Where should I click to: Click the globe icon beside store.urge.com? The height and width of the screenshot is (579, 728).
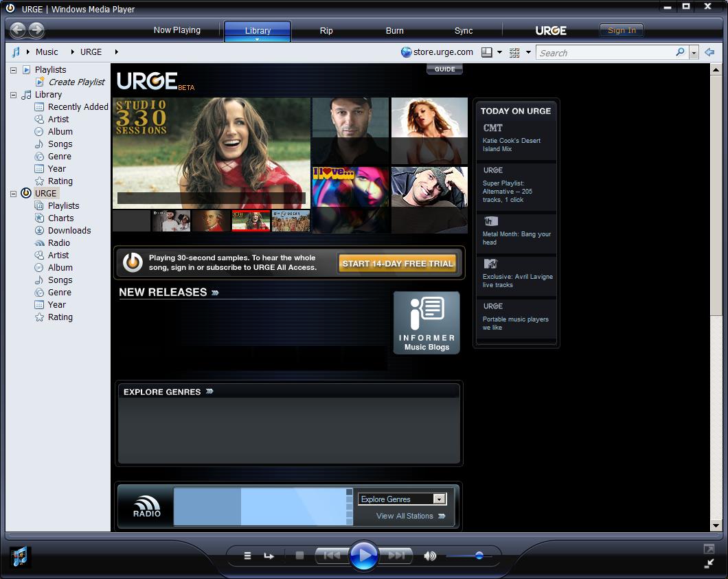click(x=407, y=52)
